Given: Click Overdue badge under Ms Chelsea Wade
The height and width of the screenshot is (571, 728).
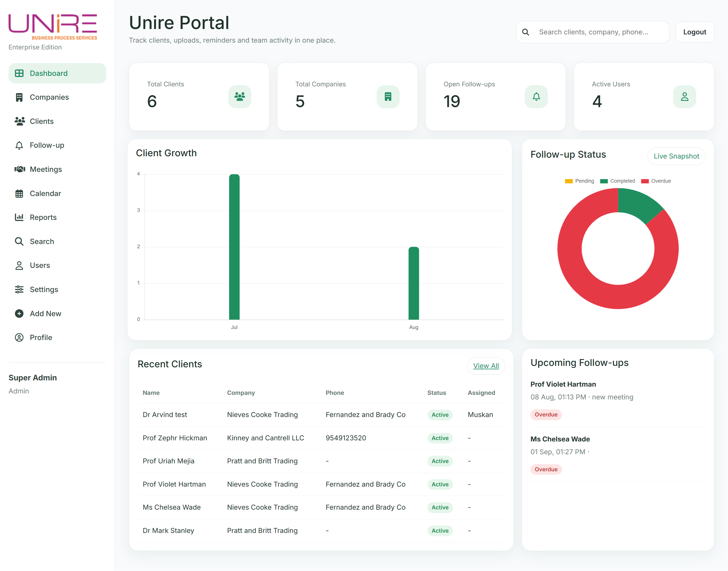Looking at the screenshot, I should (546, 469).
